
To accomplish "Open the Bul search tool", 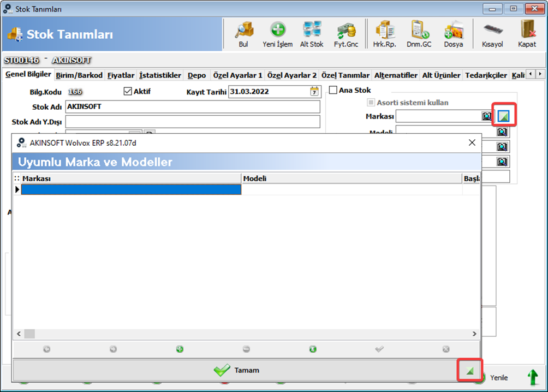I will (x=243, y=34).
